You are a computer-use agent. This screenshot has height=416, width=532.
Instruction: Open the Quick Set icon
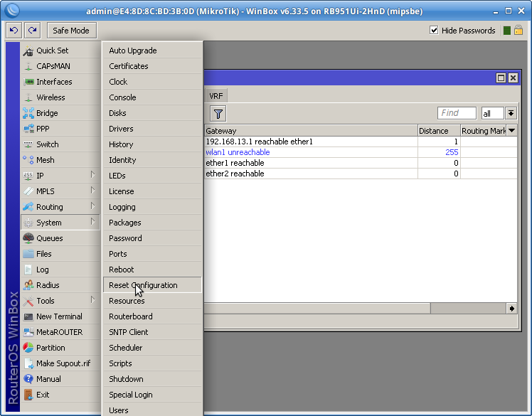(28, 50)
